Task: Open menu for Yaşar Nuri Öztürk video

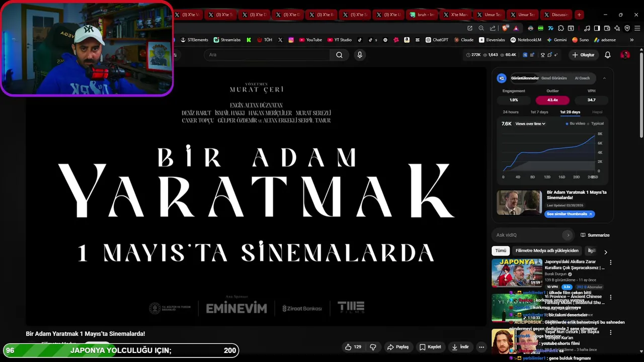Action: (x=610, y=332)
